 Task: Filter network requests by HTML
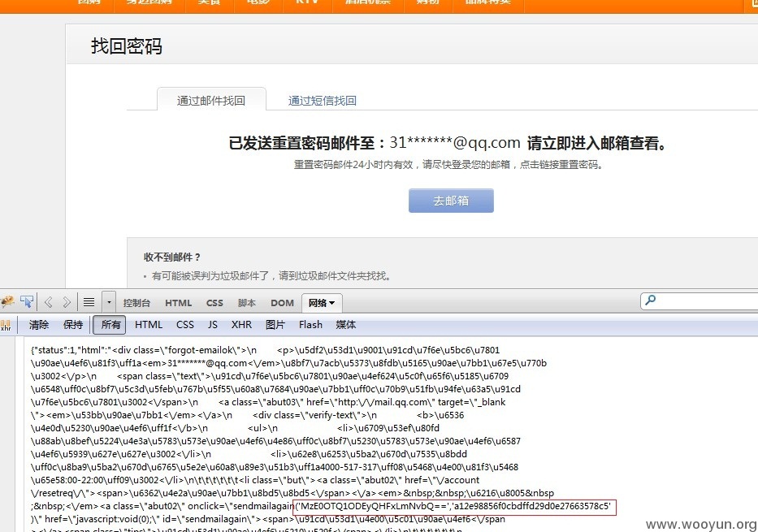point(149,325)
